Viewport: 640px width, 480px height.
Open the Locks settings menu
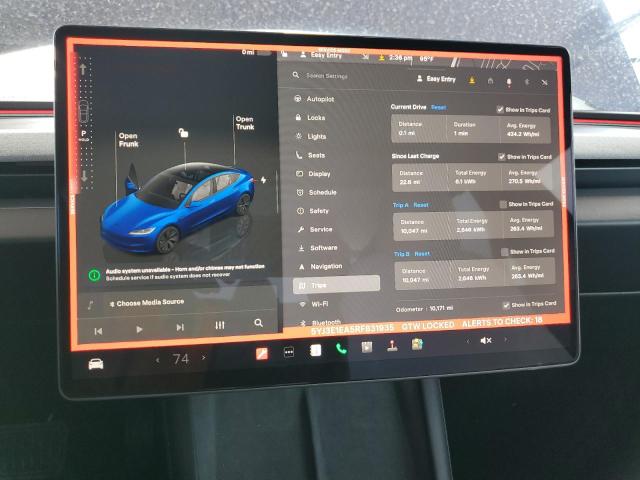click(310, 118)
